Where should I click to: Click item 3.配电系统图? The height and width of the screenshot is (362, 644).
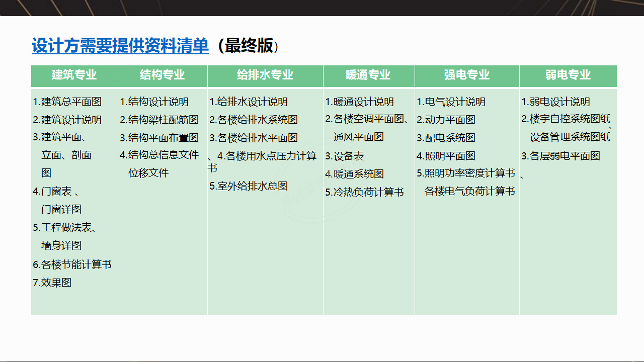tap(446, 138)
